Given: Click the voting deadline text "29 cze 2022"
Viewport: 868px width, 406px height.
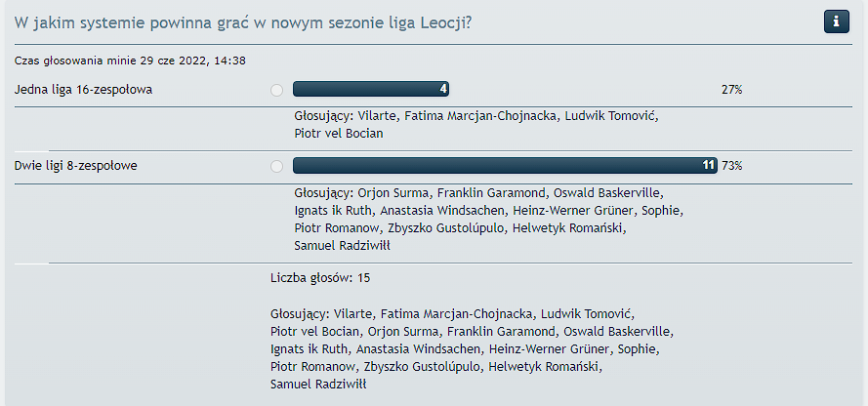Looking at the screenshot, I should coord(173,61).
